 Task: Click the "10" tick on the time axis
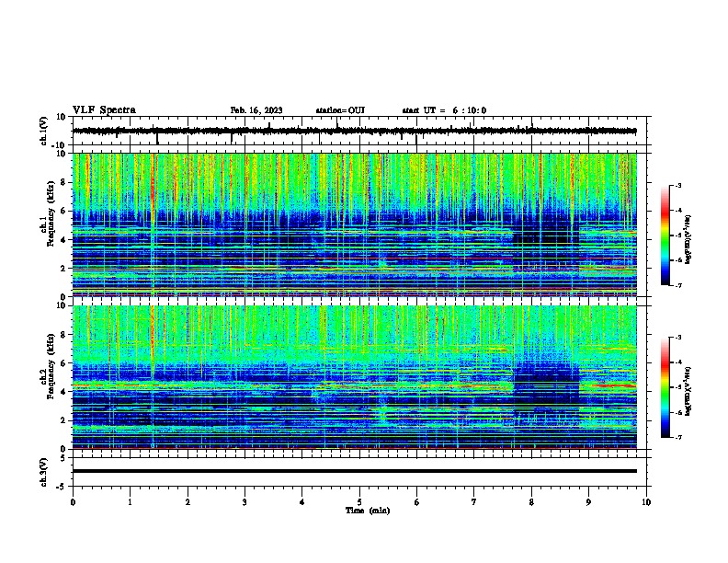646,502
